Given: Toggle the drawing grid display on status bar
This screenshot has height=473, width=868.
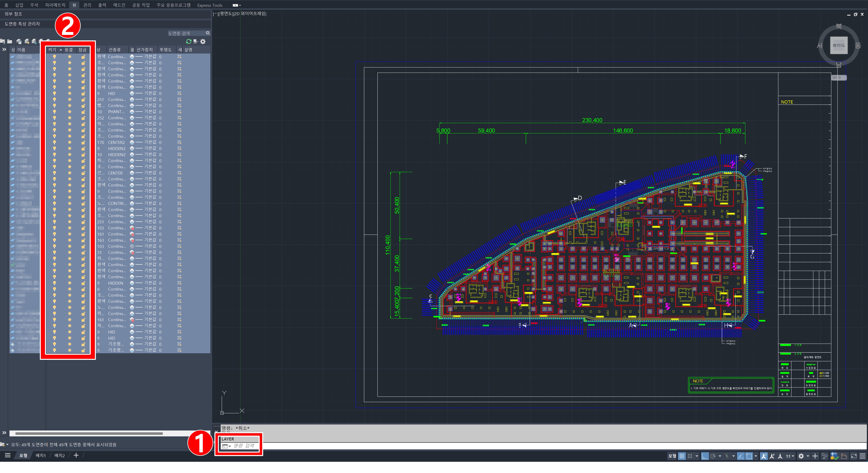Looking at the screenshot, I should pos(682,456).
